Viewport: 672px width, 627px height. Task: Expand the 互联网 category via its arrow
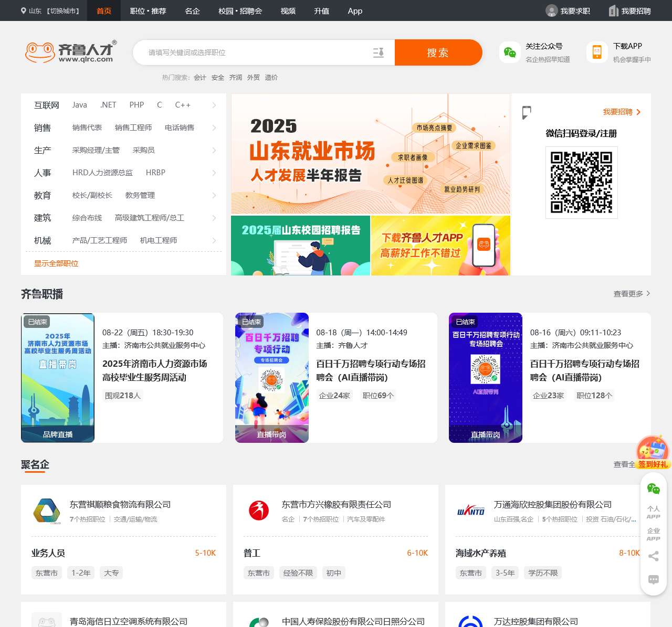214,105
